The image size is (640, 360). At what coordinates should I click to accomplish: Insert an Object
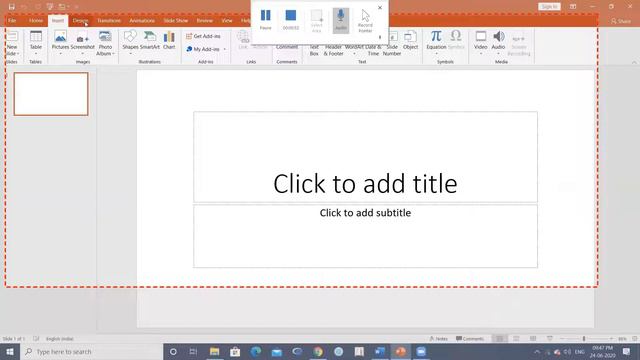click(x=410, y=40)
